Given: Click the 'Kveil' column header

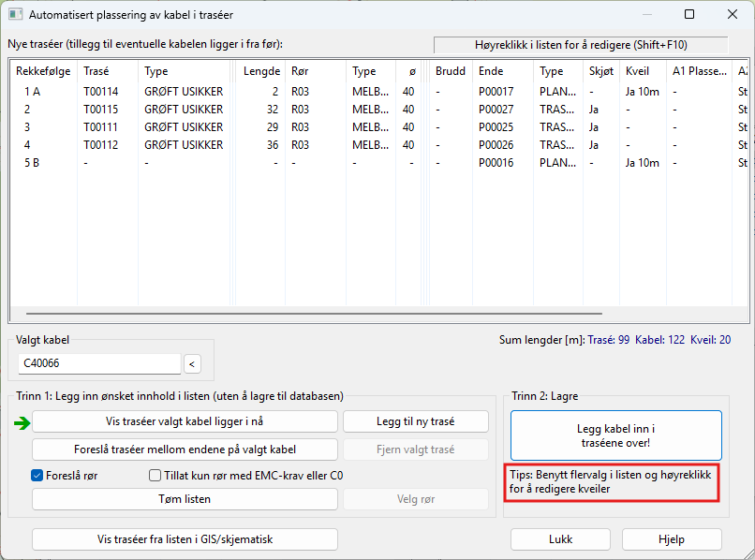Looking at the screenshot, I should point(644,71).
